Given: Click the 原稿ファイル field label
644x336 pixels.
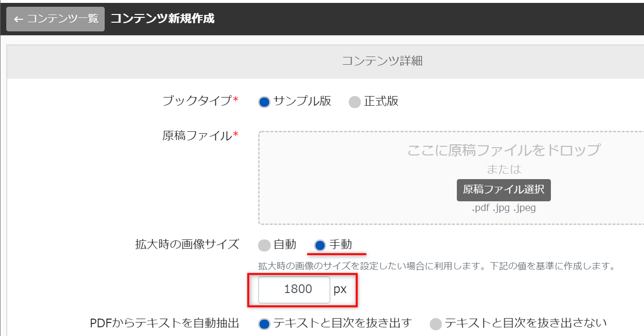Looking at the screenshot, I should point(197,136).
